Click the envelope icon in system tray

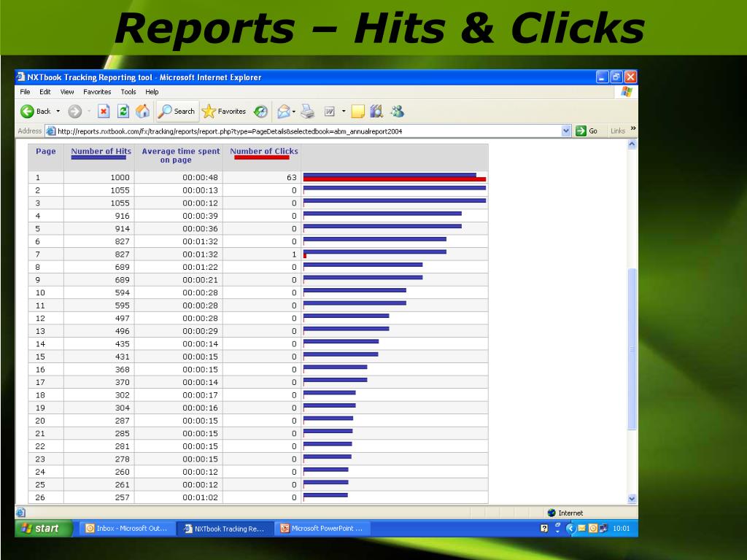[581, 529]
